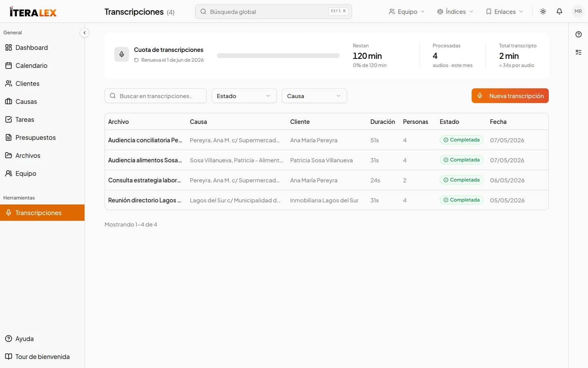Click the Renueva el 1 de jun de 2026 text
This screenshot has width=588, height=368.
(x=172, y=60)
